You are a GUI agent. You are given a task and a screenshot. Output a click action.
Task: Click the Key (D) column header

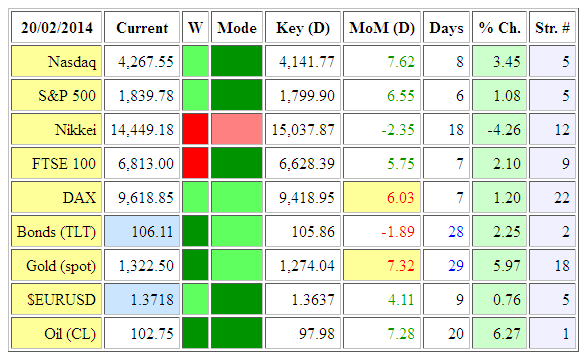(x=303, y=27)
